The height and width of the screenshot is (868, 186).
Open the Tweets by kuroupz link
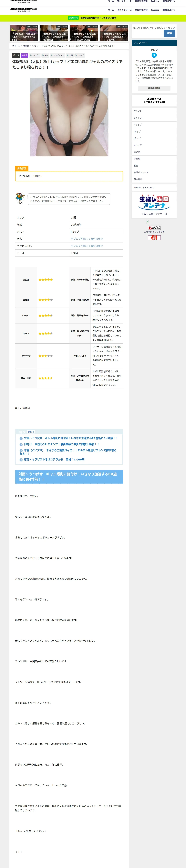coord(144,187)
